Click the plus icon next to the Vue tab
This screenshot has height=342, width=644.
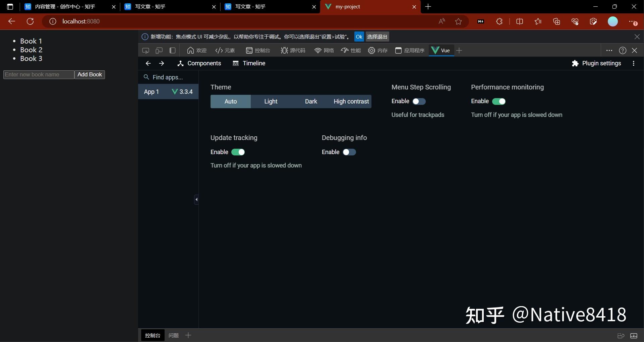459,50
